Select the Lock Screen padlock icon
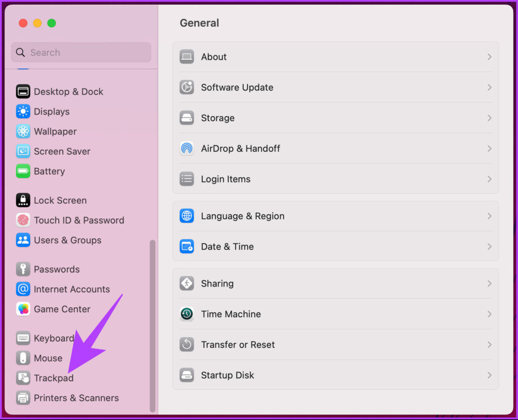Screen dimensions: 518x420 coord(23,200)
